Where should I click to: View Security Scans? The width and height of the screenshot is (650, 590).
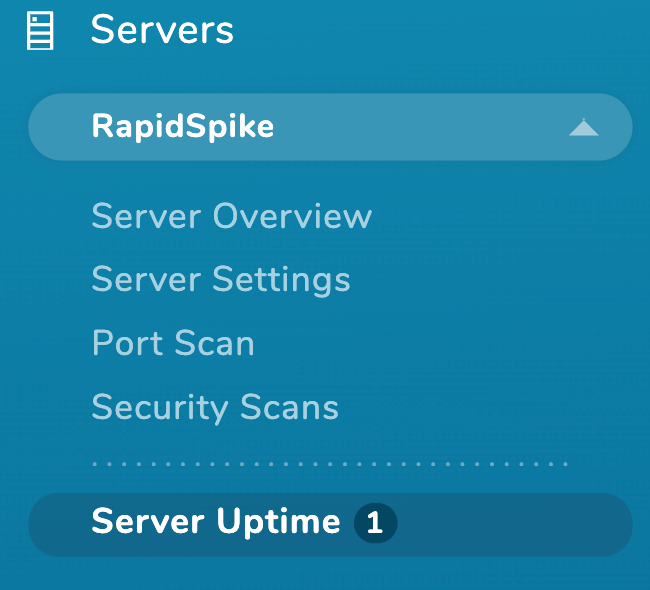click(x=215, y=408)
